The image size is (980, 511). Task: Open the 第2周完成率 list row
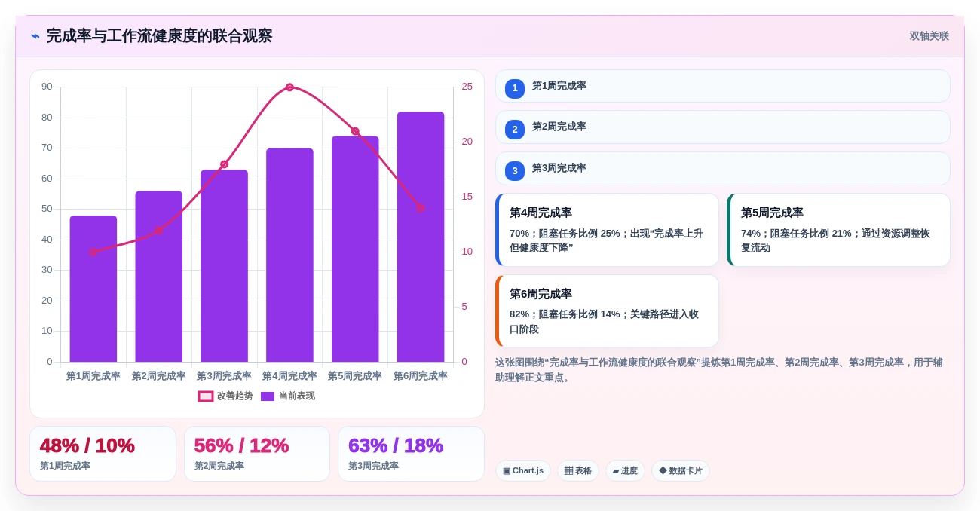click(722, 127)
